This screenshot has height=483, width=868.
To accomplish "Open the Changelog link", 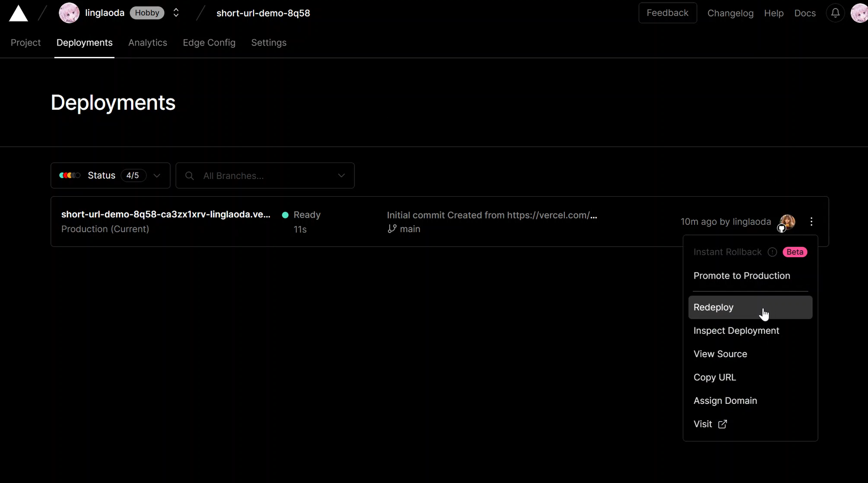I will pos(730,13).
